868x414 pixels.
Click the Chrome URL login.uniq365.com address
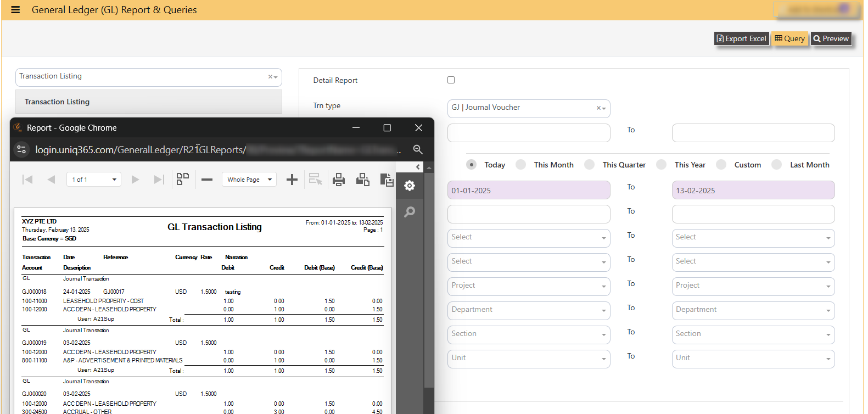tap(140, 149)
